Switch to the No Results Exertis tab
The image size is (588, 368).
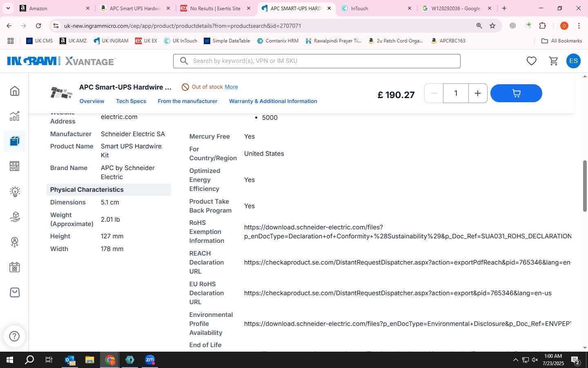pos(215,8)
